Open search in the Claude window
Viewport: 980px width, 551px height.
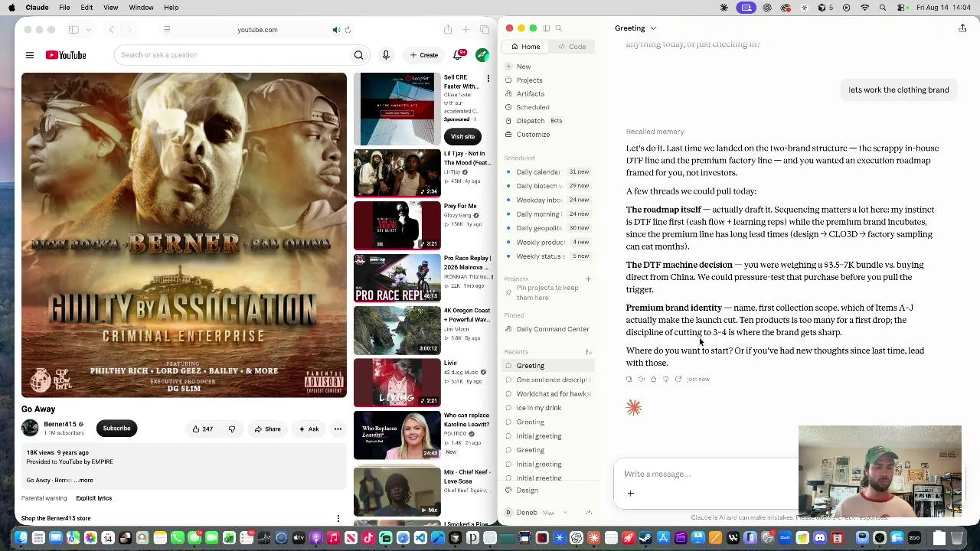[x=558, y=28]
